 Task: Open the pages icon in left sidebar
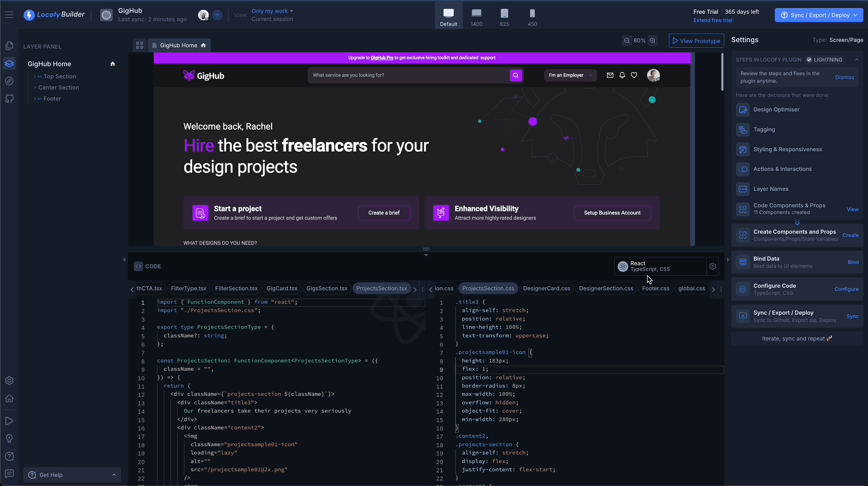tap(9, 45)
